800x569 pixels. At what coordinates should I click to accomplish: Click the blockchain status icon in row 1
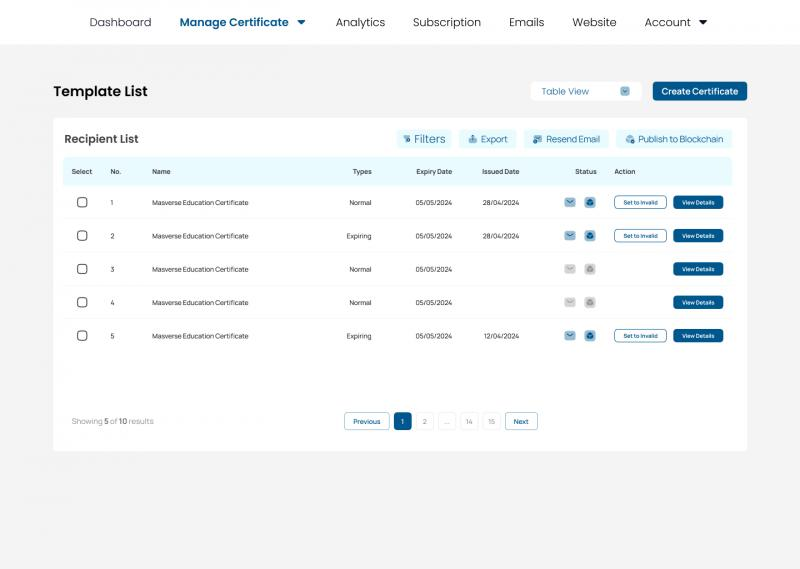point(590,202)
